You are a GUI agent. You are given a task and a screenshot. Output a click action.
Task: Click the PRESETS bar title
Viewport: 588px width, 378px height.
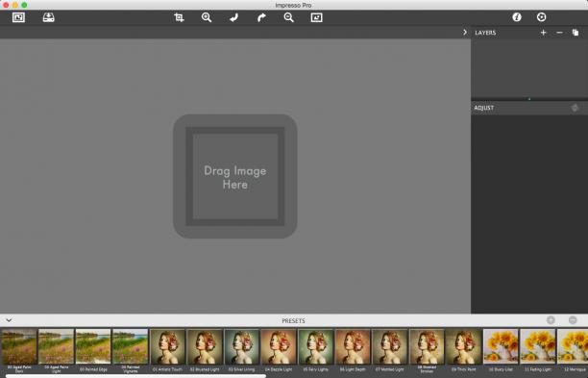point(293,320)
